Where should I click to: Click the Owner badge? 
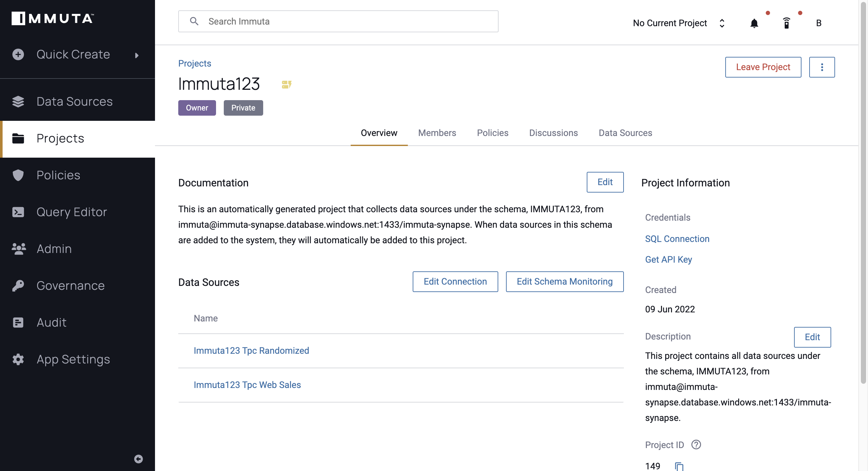click(197, 108)
